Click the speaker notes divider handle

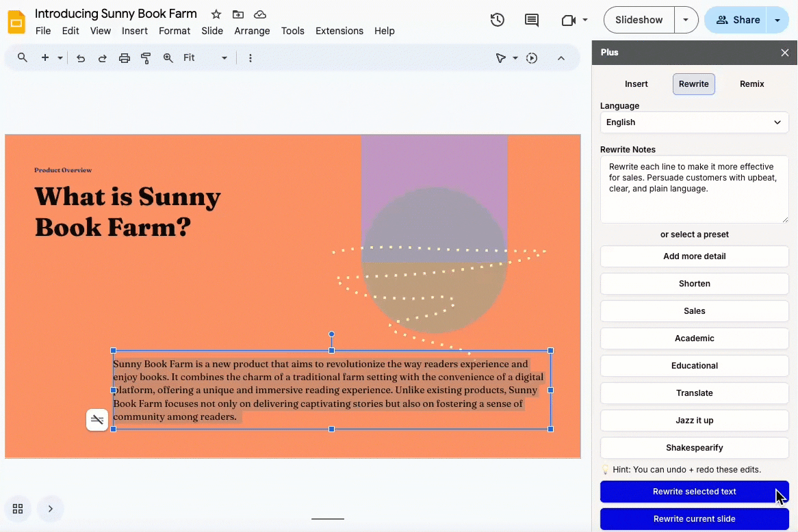pos(328,519)
